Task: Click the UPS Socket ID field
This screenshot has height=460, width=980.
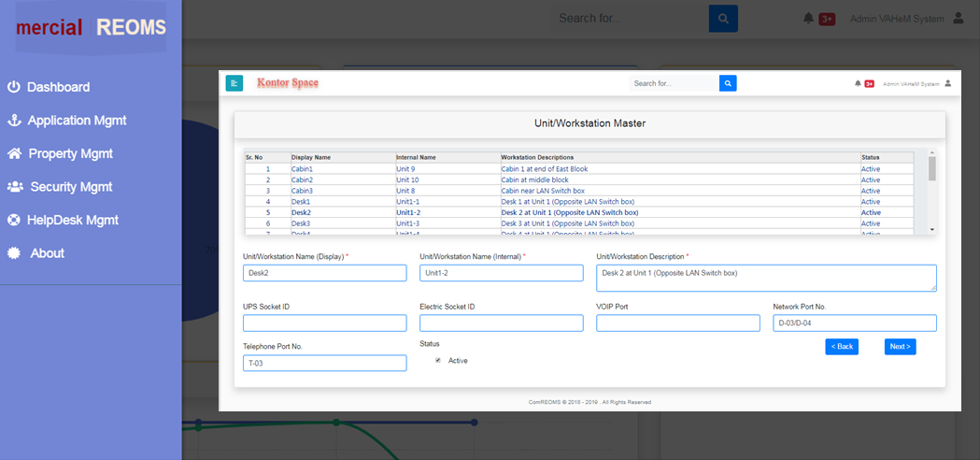Action: (324, 323)
